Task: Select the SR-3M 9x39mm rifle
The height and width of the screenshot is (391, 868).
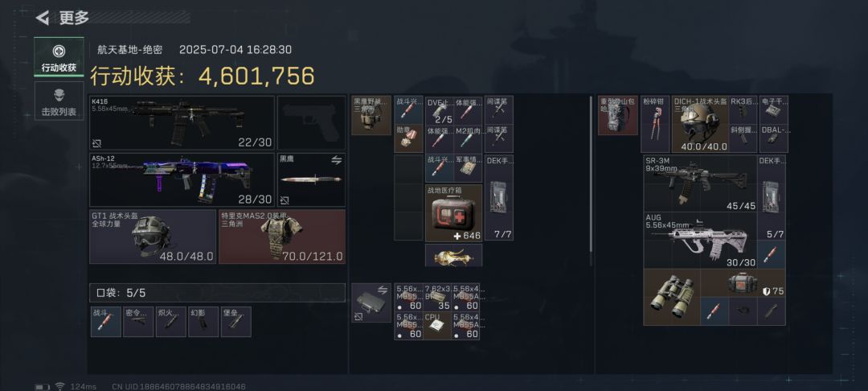Action: pyautogui.click(x=700, y=183)
